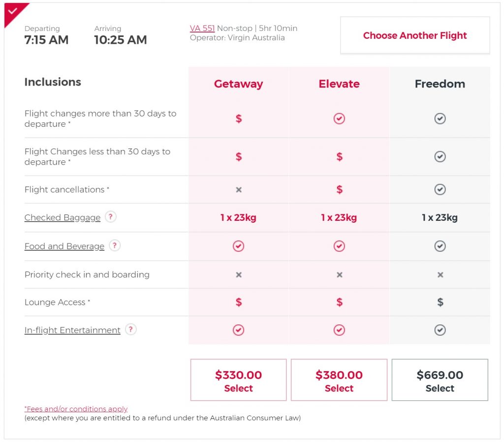Click the Getaway food and beverage checkmark
This screenshot has height=442, width=504.
click(238, 246)
